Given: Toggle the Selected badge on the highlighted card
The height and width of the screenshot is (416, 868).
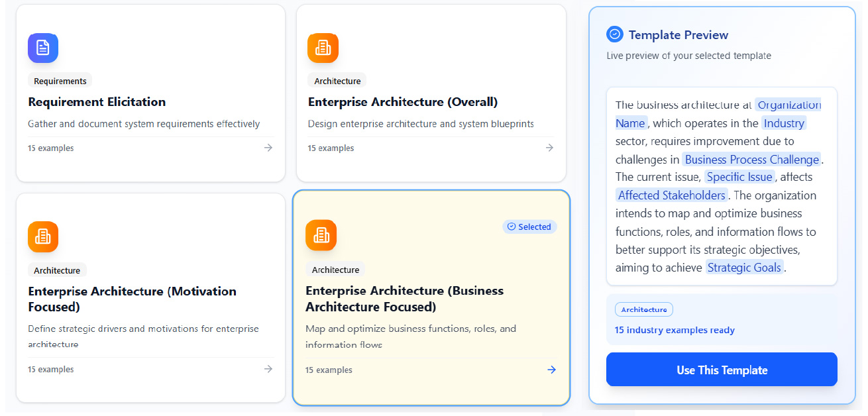Looking at the screenshot, I should pyautogui.click(x=529, y=227).
